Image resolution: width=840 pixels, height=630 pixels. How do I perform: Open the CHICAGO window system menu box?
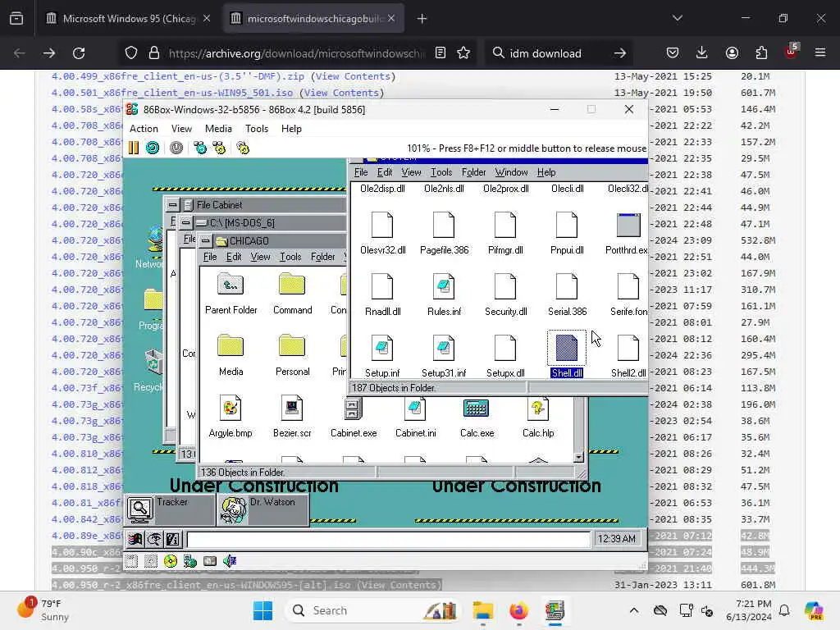(206, 241)
